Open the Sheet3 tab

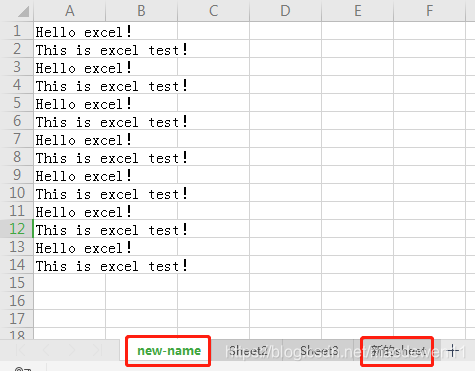(319, 351)
